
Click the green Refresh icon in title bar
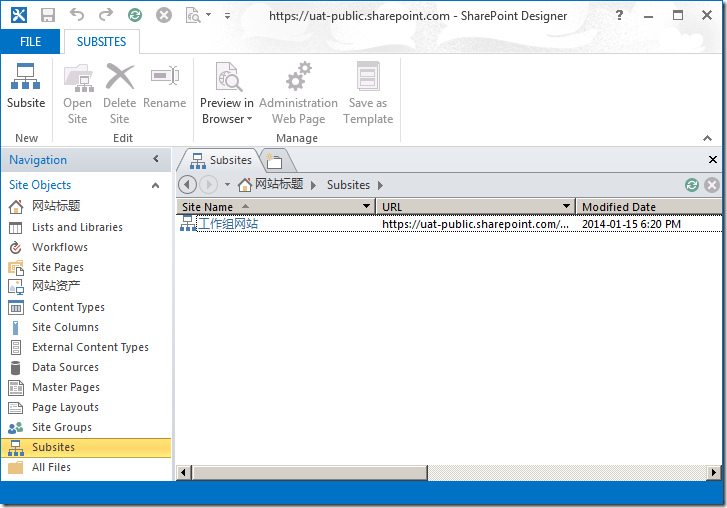135,15
